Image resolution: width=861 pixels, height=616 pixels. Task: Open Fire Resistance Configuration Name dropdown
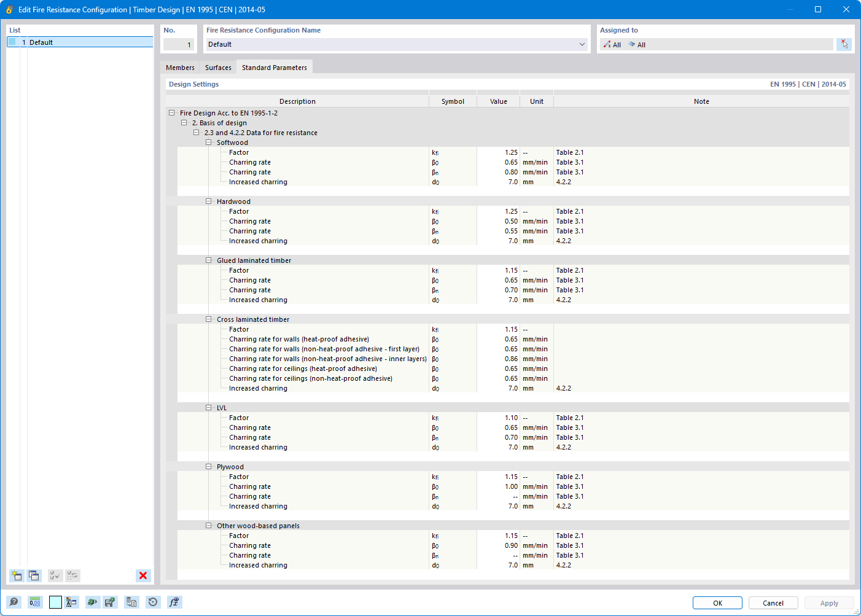(x=582, y=44)
